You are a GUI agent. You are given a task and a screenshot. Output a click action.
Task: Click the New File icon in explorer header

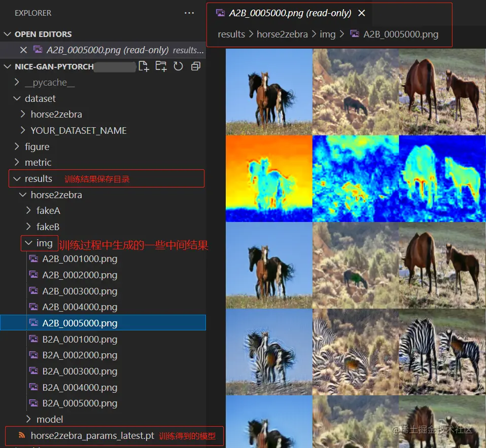click(144, 66)
